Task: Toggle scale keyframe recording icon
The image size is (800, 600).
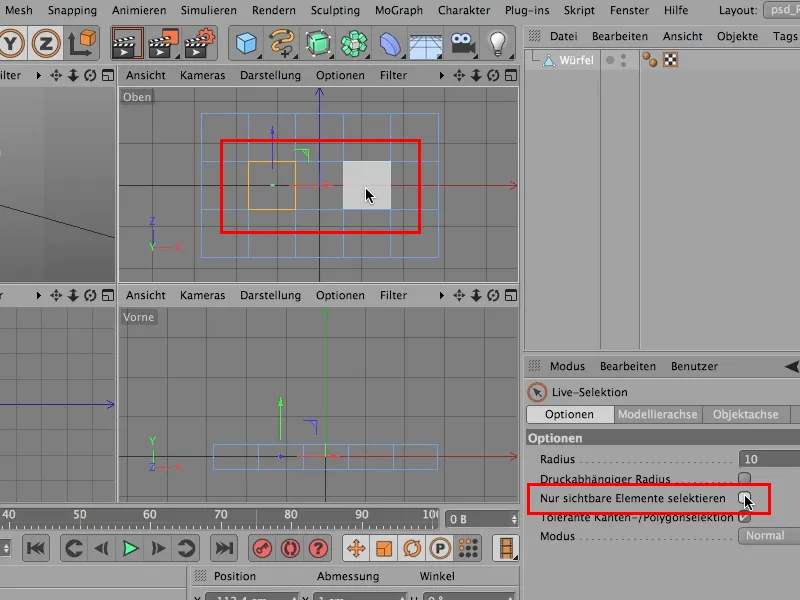Action: (384, 549)
